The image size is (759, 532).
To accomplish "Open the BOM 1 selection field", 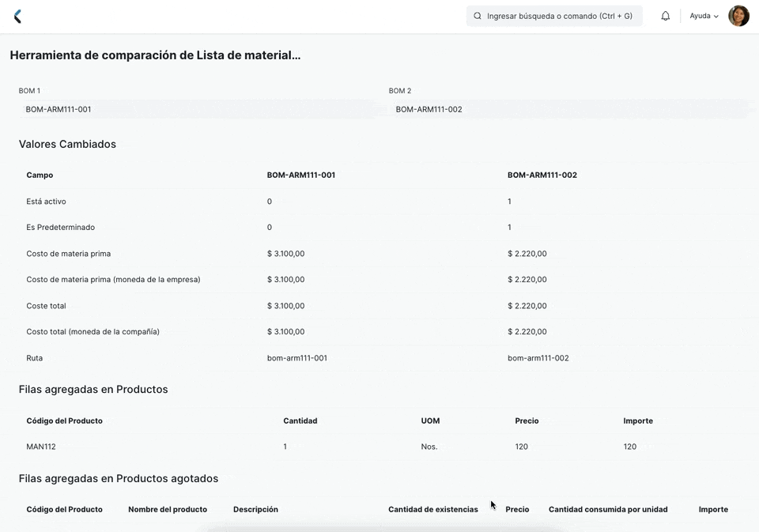I will [x=190, y=109].
